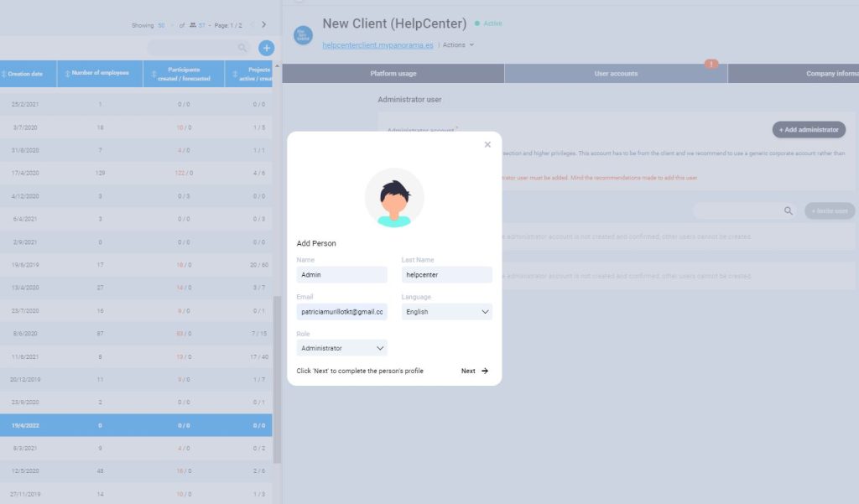Viewport: 859px width, 504px height.
Task: Click the person avatar image
Action: click(x=394, y=198)
